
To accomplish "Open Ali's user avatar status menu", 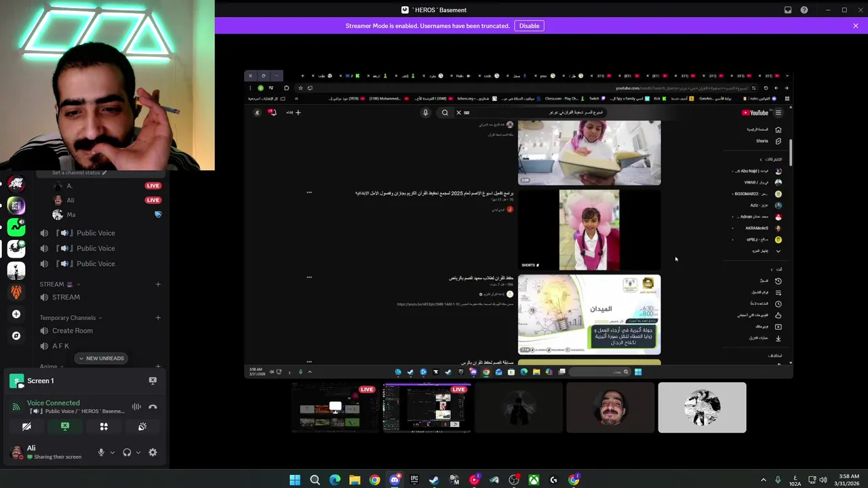I will pyautogui.click(x=17, y=452).
